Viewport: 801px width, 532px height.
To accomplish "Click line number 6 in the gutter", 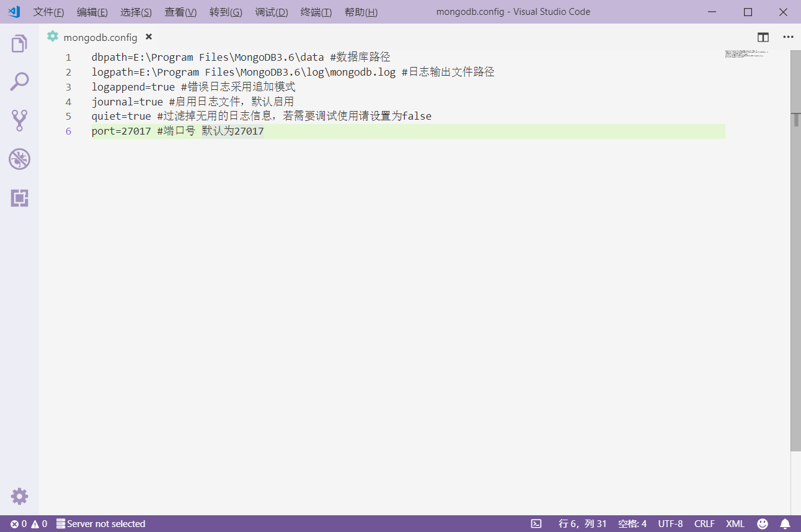I will 68,131.
